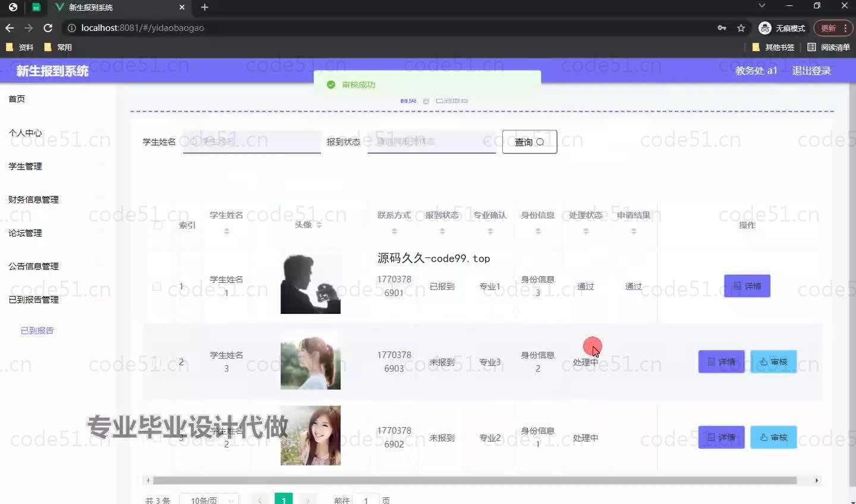Open the 其他书签 folder
Image resolution: width=856 pixels, height=504 pixels.
773,47
